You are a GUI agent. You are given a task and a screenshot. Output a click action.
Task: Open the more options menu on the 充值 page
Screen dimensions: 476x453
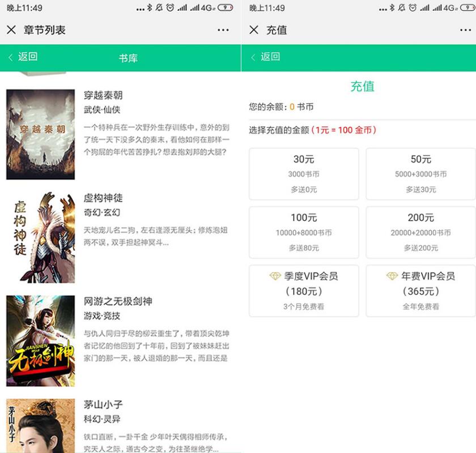pos(466,30)
